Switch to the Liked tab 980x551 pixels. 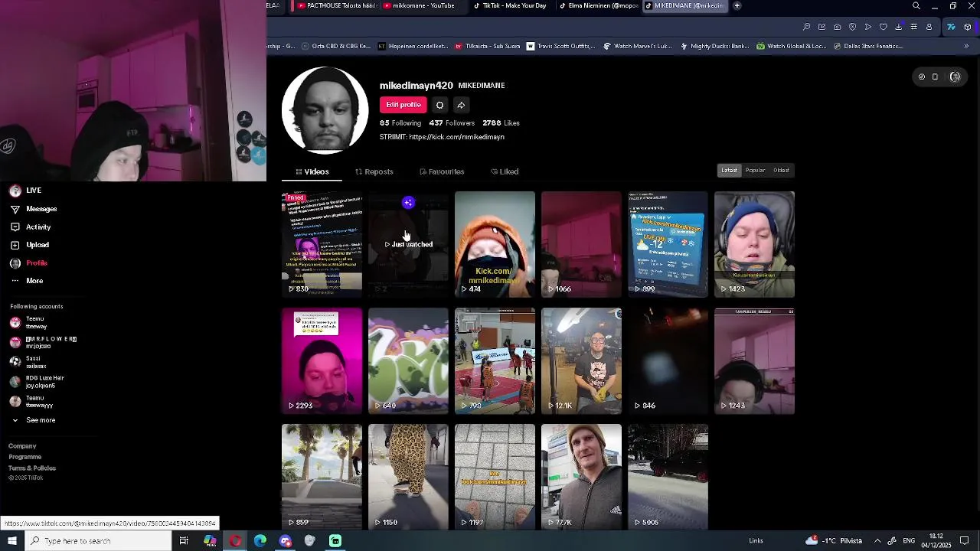tap(505, 171)
